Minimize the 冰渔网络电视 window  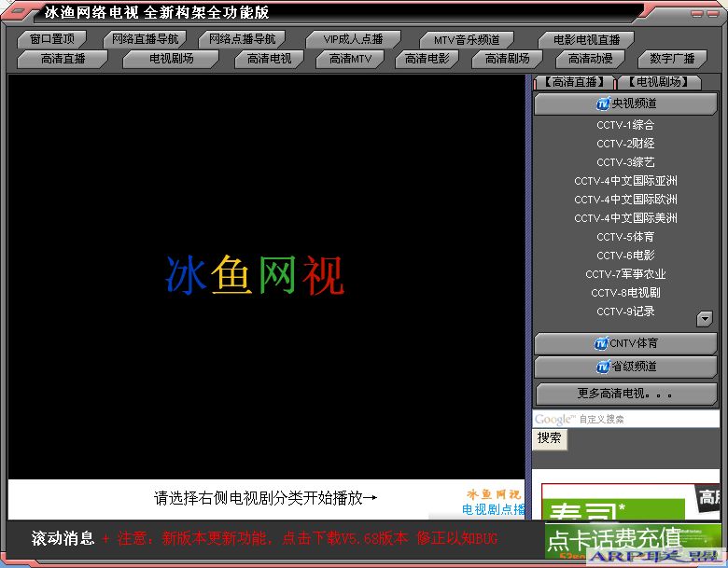697,13
